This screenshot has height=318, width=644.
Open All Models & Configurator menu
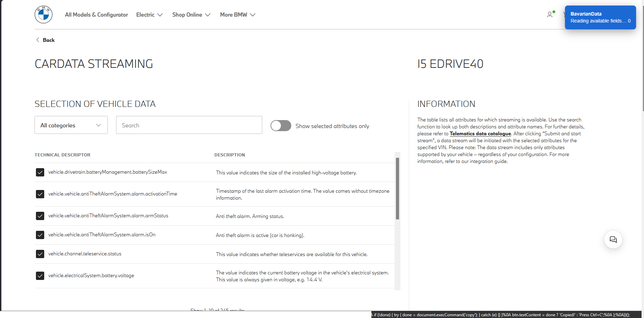click(x=96, y=15)
